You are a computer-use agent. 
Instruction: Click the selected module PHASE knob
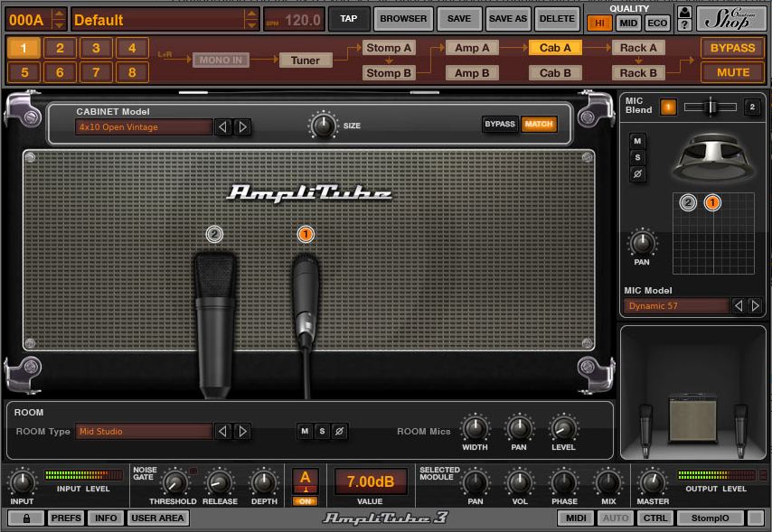[x=564, y=483]
